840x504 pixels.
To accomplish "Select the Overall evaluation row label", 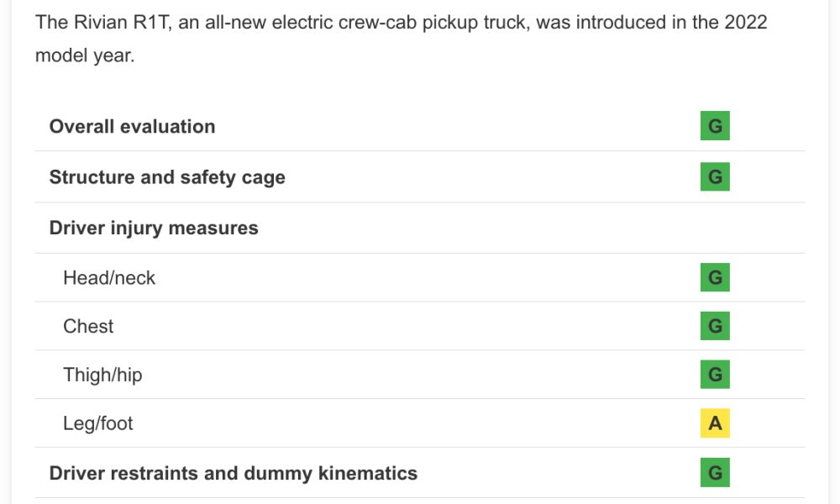I will coord(133,126).
